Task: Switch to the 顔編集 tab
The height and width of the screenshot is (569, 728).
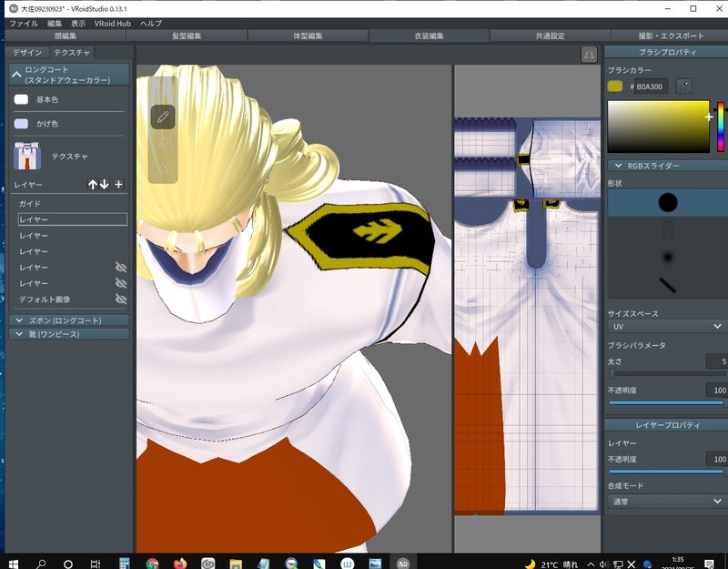Action: [66, 36]
